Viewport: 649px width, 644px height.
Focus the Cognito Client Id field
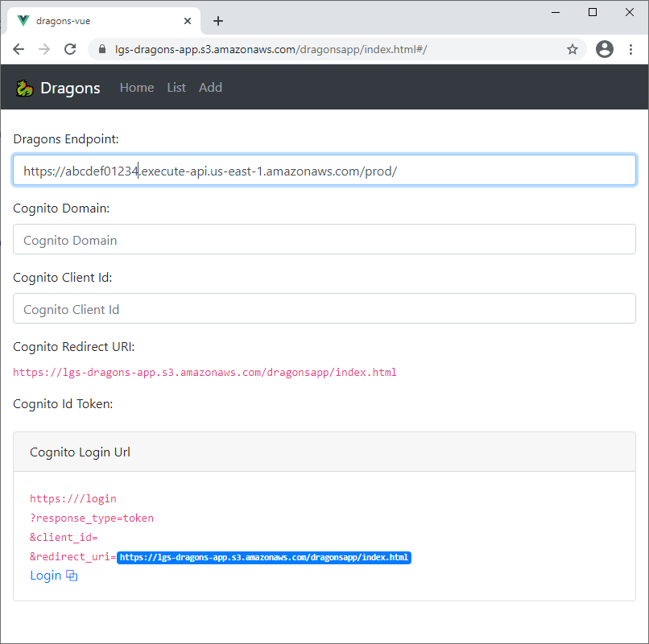tap(324, 308)
